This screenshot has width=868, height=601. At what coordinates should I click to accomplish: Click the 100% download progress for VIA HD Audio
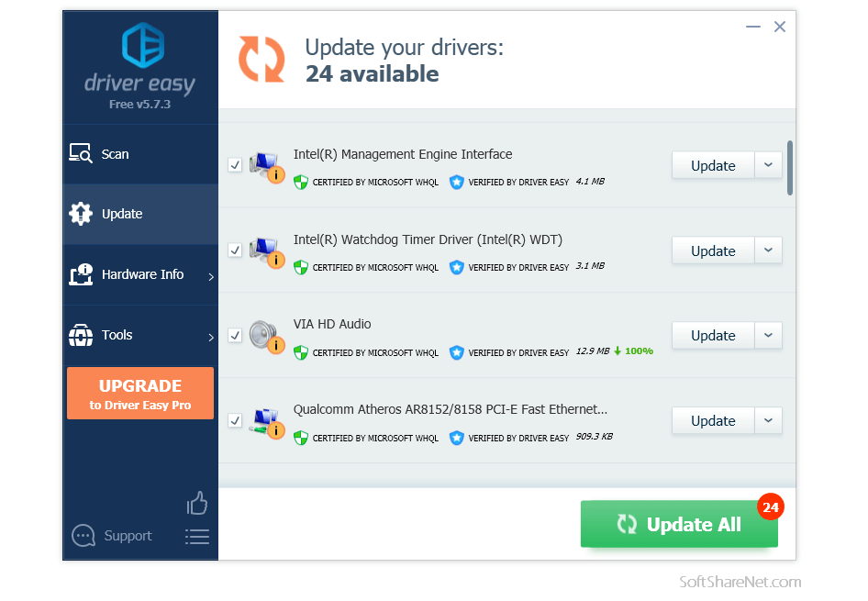tap(639, 351)
